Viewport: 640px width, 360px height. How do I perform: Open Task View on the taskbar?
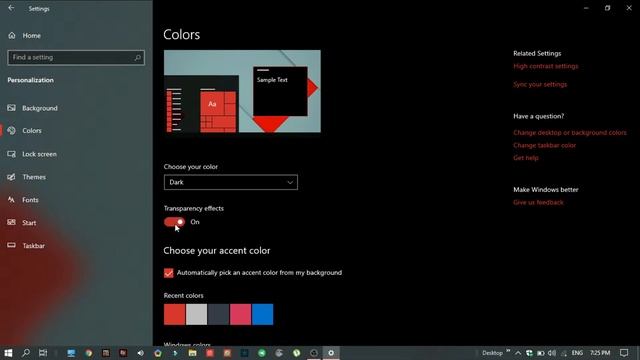[43, 353]
